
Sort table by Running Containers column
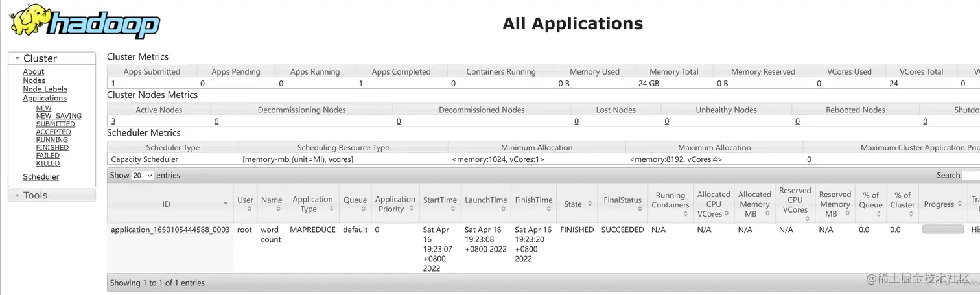pos(670,204)
